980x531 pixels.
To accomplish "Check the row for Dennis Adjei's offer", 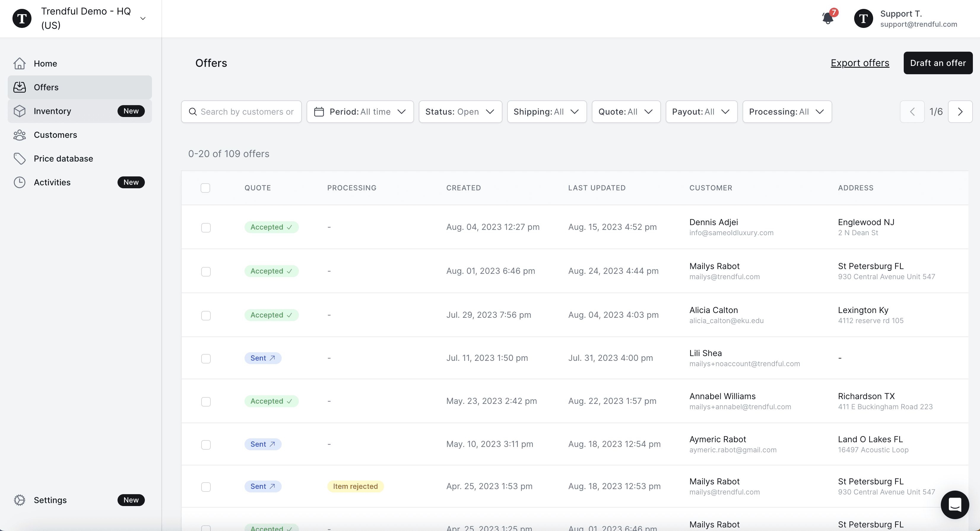I will 206,227.
